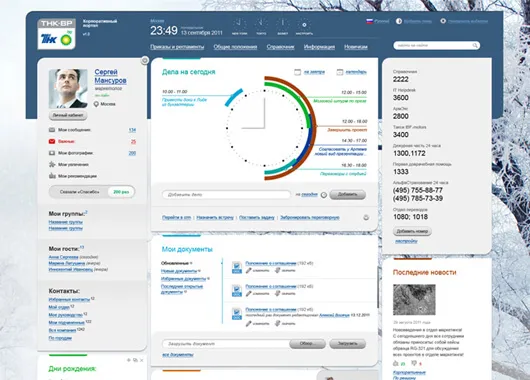Click the Добавить номер button
The image size is (530, 380).
pyautogui.click(x=412, y=231)
